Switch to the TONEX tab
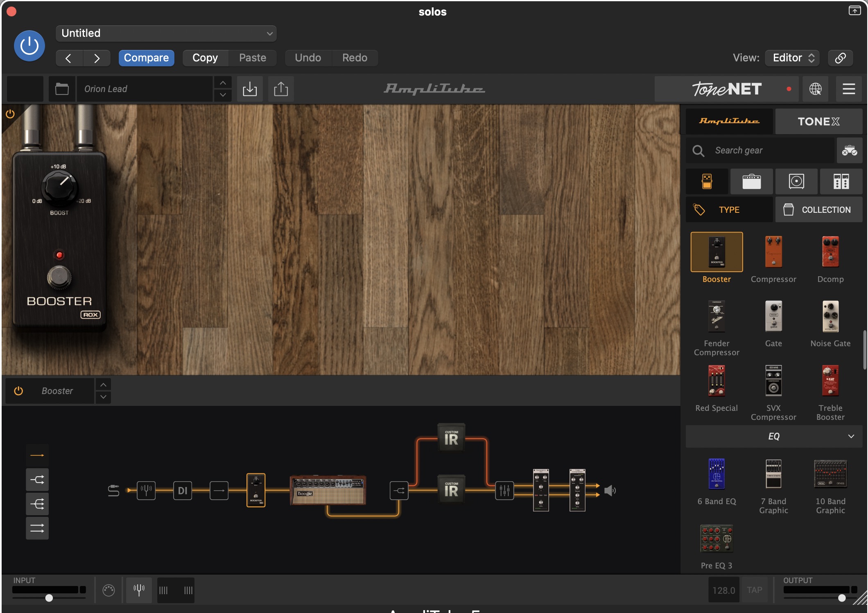 pyautogui.click(x=818, y=122)
